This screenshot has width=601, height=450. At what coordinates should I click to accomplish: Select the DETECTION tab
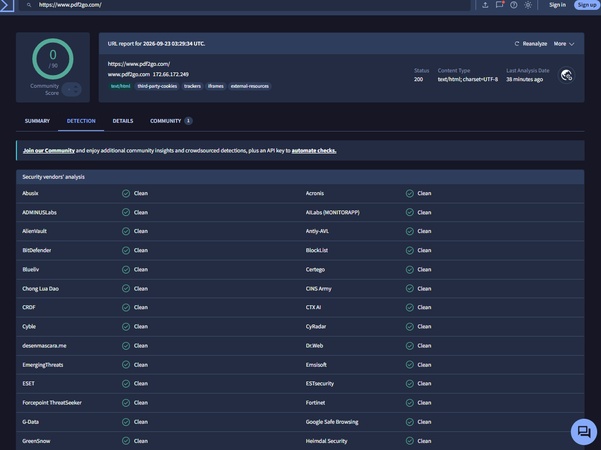[x=81, y=121]
